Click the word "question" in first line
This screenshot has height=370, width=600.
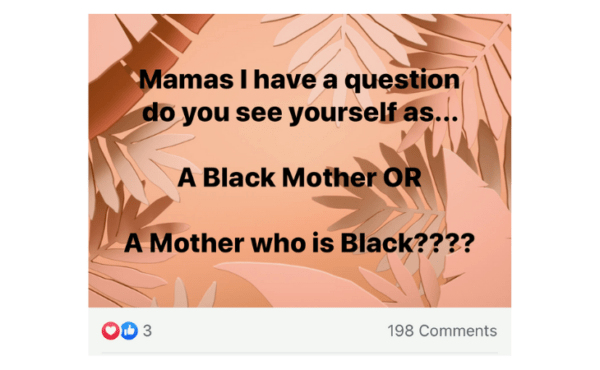coord(402,81)
